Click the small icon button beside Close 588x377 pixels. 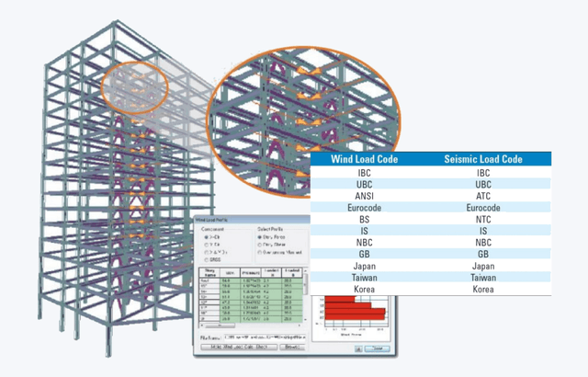tap(360, 348)
